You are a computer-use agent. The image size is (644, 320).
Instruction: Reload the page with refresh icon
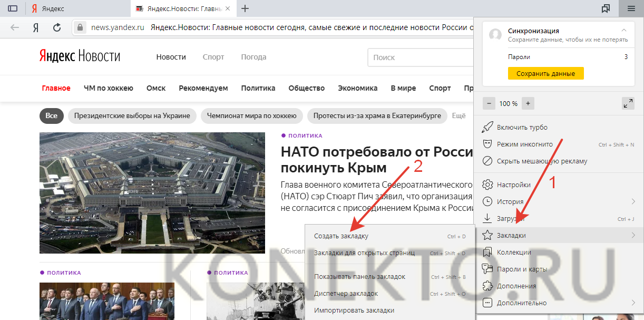[x=57, y=27]
